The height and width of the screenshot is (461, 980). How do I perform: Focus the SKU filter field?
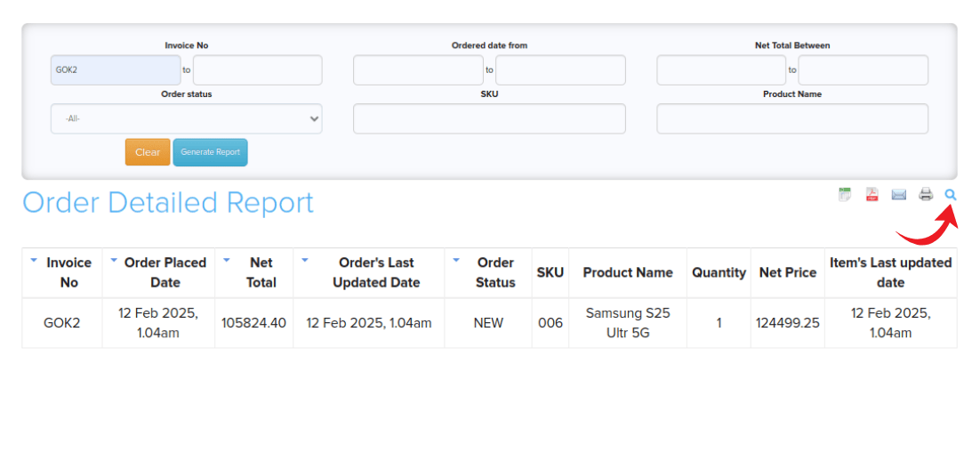(x=489, y=118)
